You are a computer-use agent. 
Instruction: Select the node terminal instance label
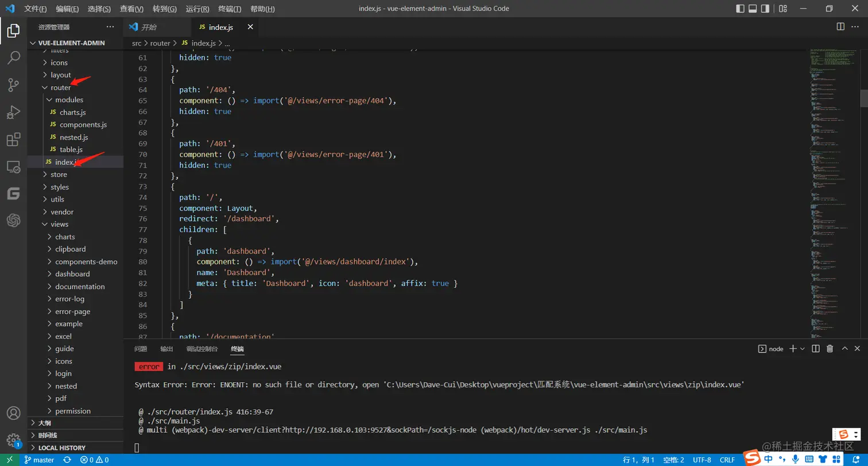(x=771, y=349)
